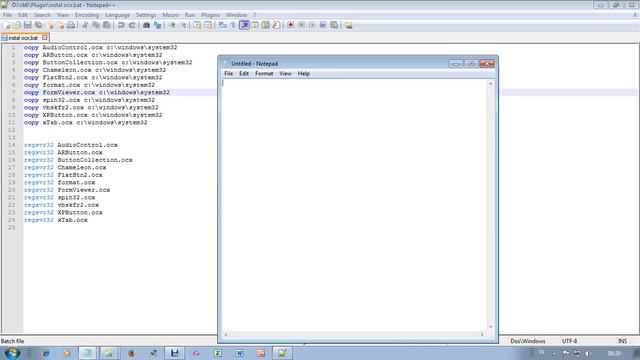Click the Copy toolbar icon
Screen dimensions: 640x360
click(96, 25)
